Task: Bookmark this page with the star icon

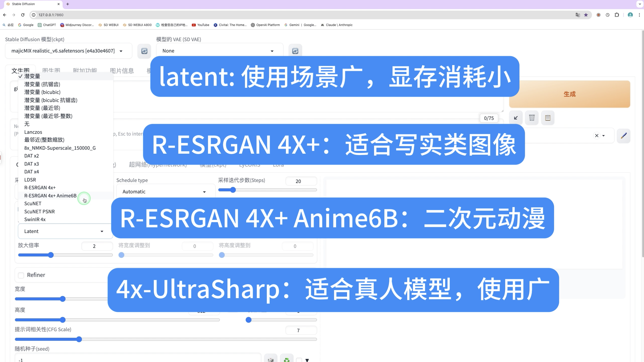Action: [586, 15]
